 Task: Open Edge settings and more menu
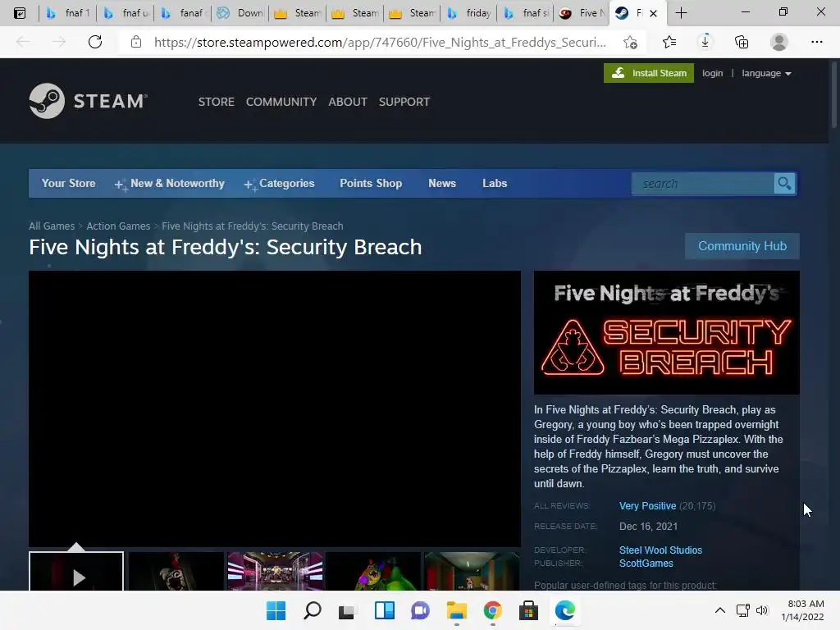pos(816,42)
